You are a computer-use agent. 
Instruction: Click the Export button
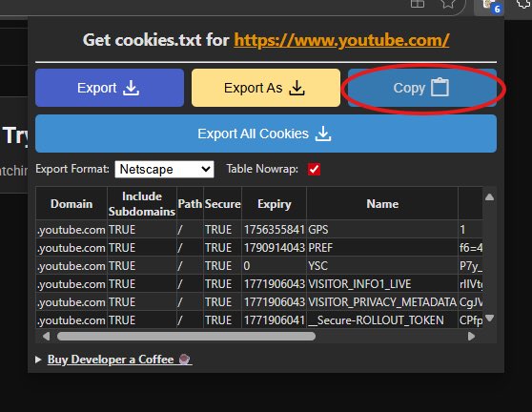click(110, 88)
